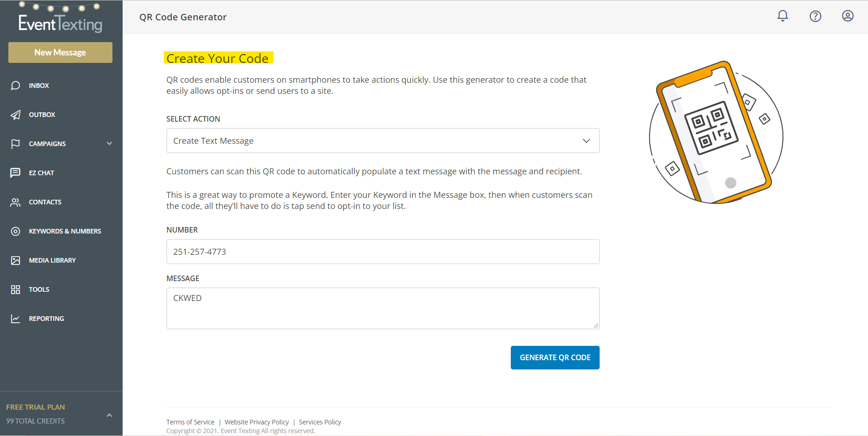Viewport: 868px width, 436px height.
Task: Click the QR Code Generator page title
Action: (x=183, y=17)
